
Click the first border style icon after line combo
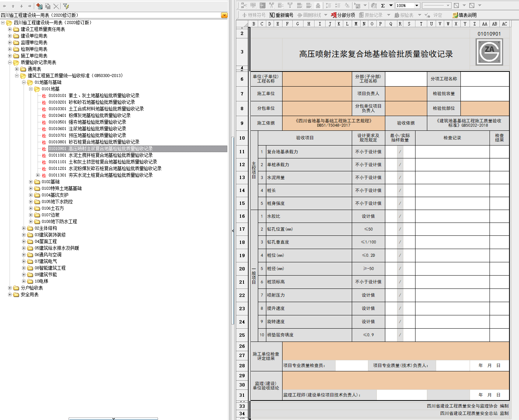(x=456, y=6)
